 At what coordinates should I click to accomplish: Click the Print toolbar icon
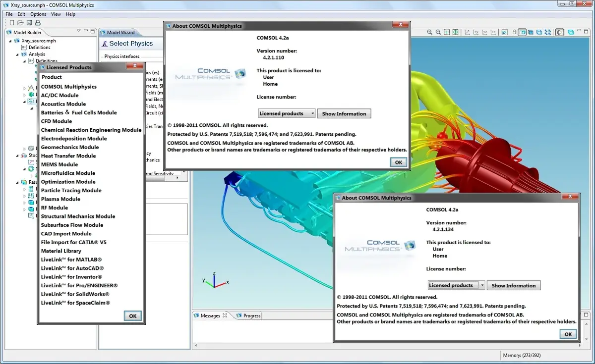[38, 23]
